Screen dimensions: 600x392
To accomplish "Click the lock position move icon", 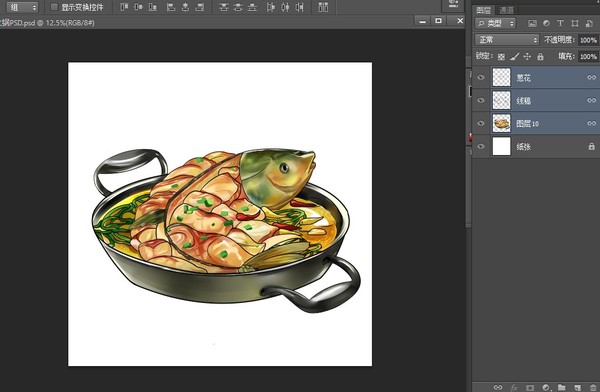I will pyautogui.click(x=527, y=57).
